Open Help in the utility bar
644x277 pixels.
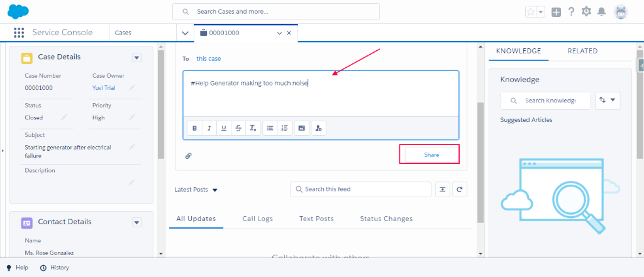pos(17,268)
